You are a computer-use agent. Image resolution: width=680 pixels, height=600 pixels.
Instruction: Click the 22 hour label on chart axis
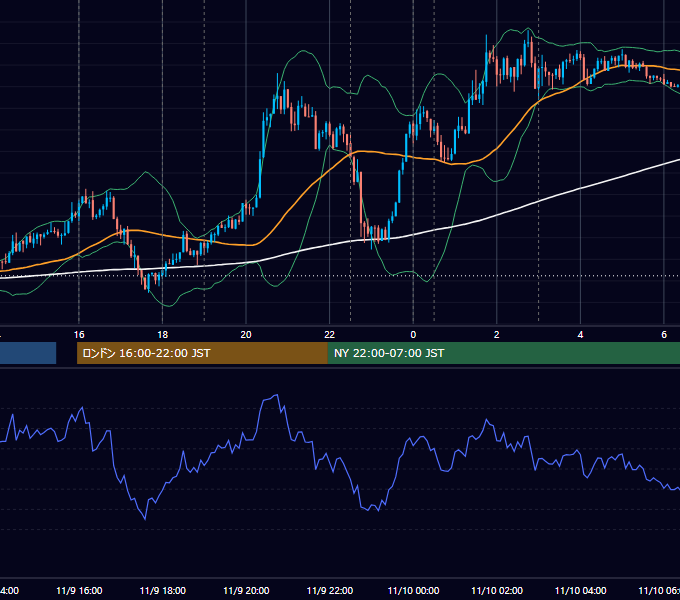pyautogui.click(x=330, y=334)
